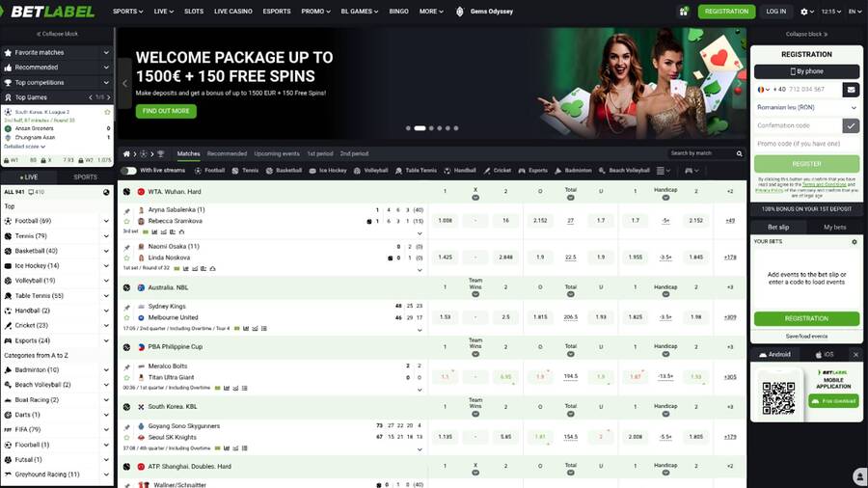The image size is (868, 488).
Task: Favorite the Melbourne United match star
Action: click(126, 317)
